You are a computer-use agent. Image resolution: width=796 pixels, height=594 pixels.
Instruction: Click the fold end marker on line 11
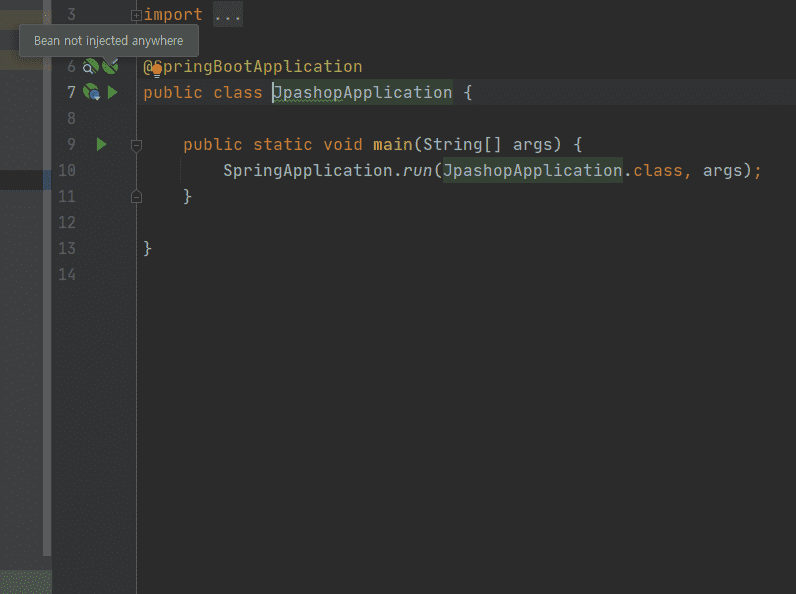[136, 196]
